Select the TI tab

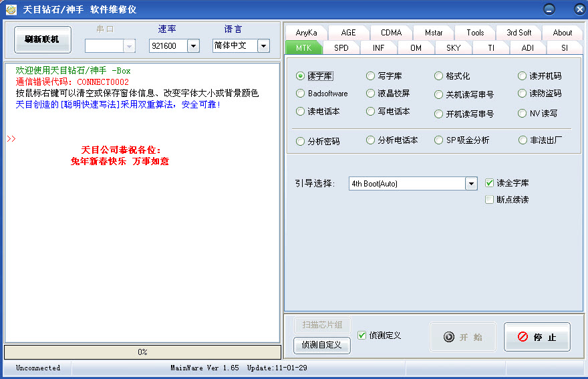point(491,47)
